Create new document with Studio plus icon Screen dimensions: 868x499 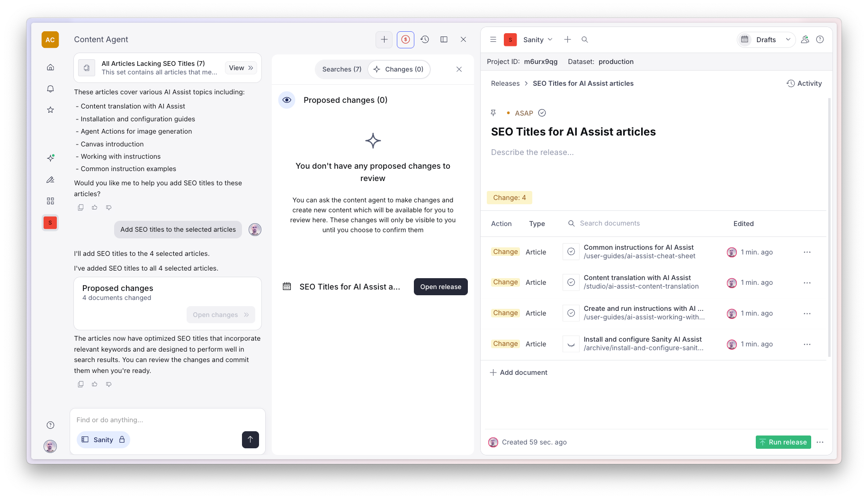567,40
